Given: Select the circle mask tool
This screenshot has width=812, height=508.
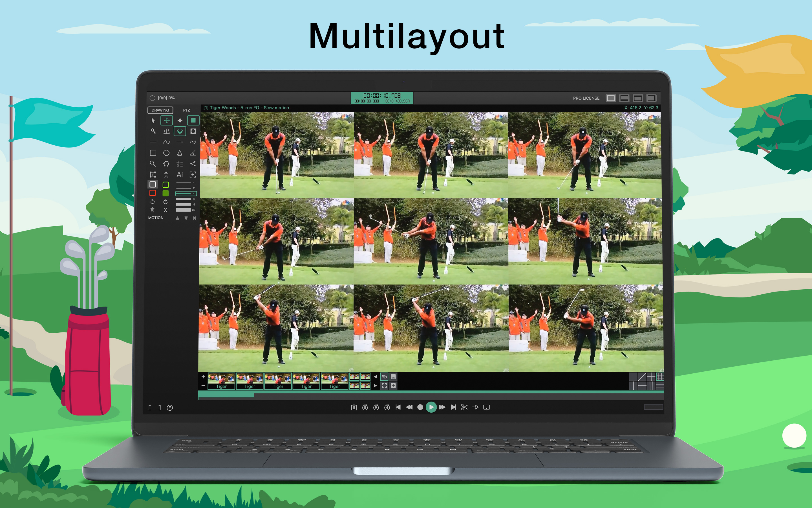Looking at the screenshot, I should [x=193, y=131].
